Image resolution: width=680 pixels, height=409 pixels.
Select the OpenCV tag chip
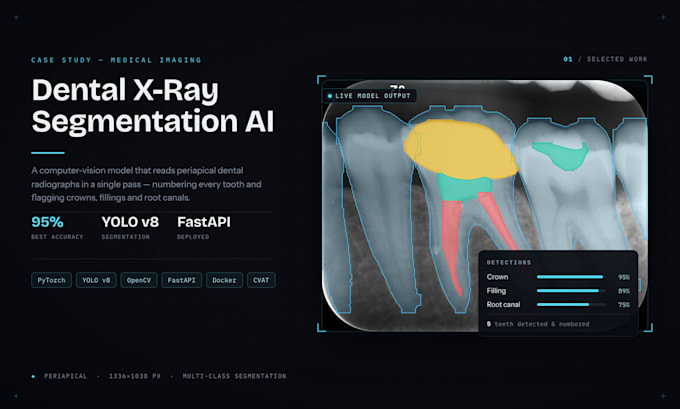tap(139, 280)
